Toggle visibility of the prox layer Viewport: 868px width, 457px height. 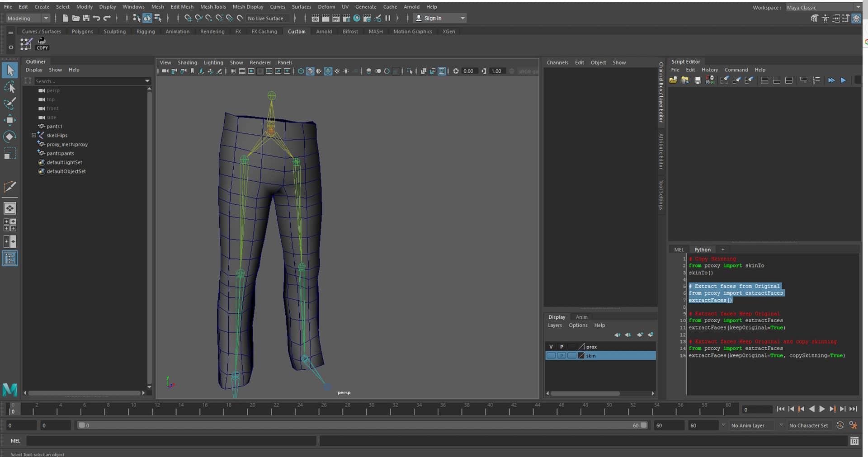coord(551,346)
